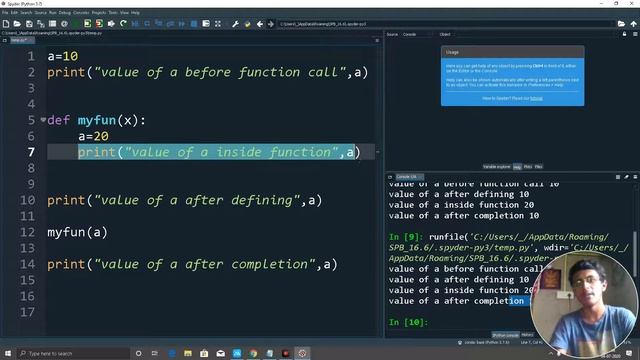Open the Run menu
Screen dimensions: 640x360
[x=53, y=13]
